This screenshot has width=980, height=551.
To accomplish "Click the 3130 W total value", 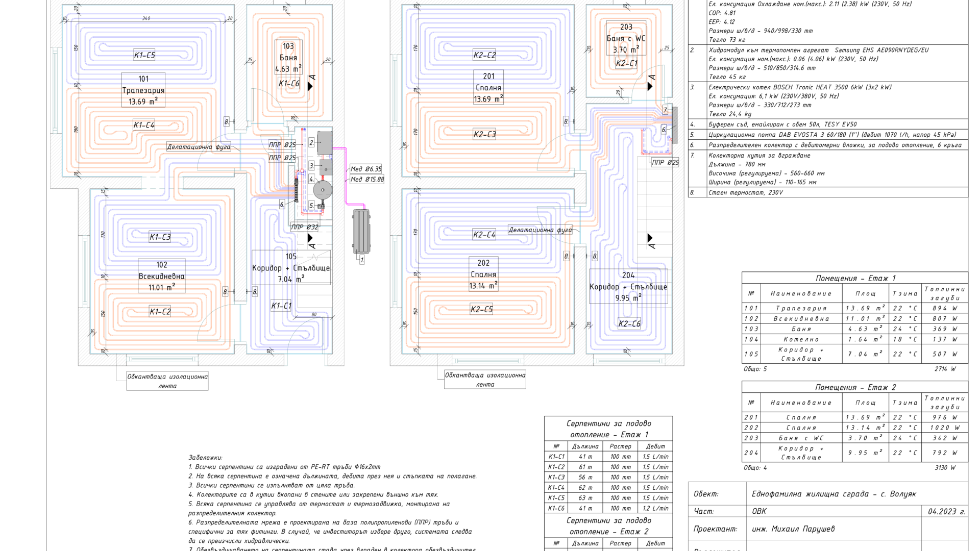I will coord(945,467).
